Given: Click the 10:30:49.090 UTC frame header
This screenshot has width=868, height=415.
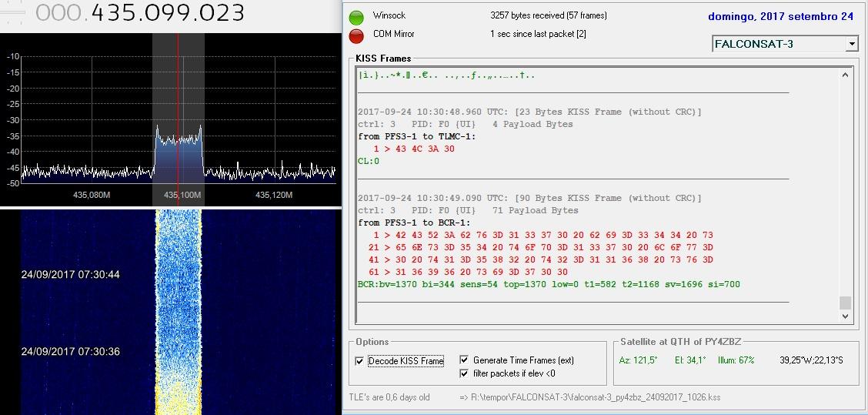Looking at the screenshot, I should [529, 198].
